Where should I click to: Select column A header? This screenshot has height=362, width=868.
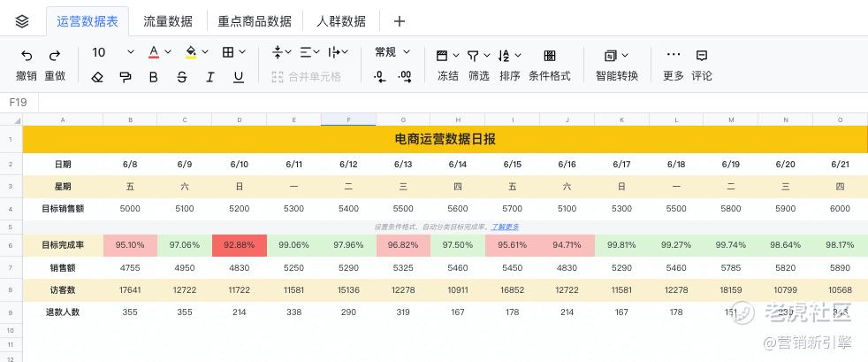(63, 119)
